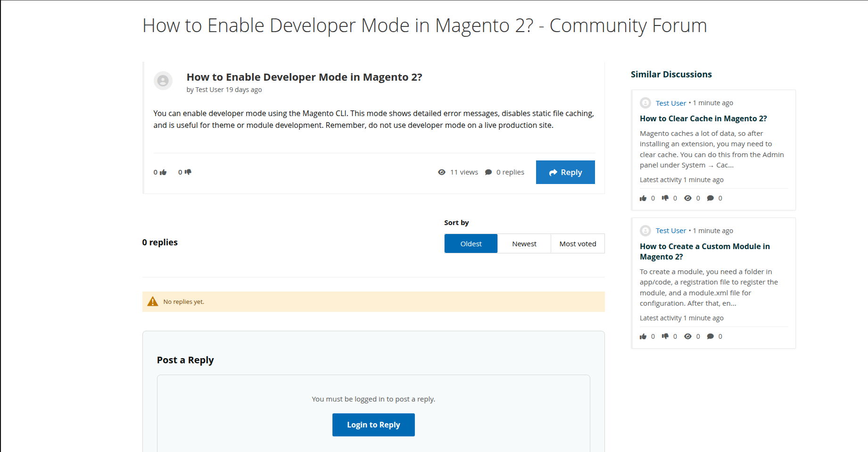Screen dimensions: 868x452
Task: Click thumbs down icon on main post
Action: pos(188,172)
